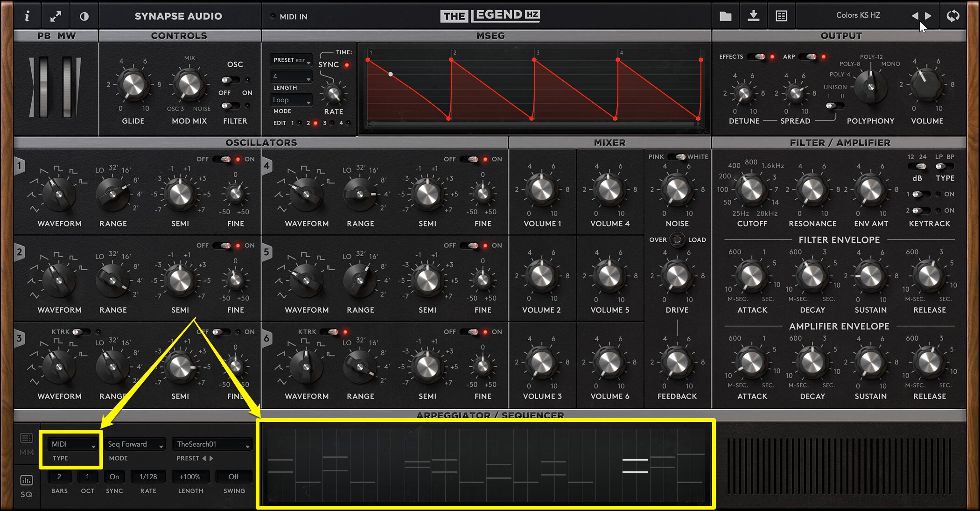Viewport: 980px width, 511px height.
Task: Toggle the unison I/II switch
Action: (835, 105)
